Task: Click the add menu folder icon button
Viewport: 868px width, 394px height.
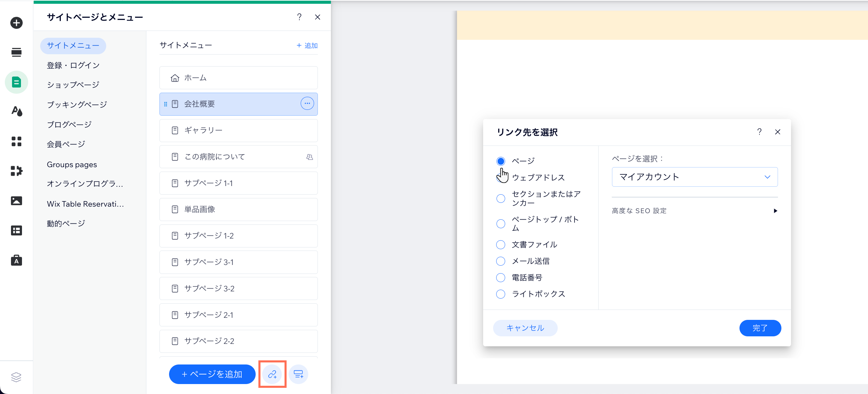Action: pos(298,374)
